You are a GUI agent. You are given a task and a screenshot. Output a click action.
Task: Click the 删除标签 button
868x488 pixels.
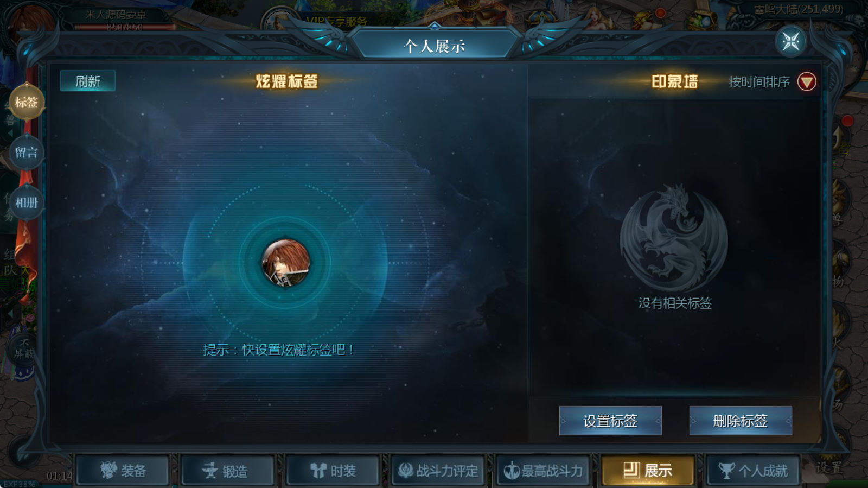(x=741, y=421)
